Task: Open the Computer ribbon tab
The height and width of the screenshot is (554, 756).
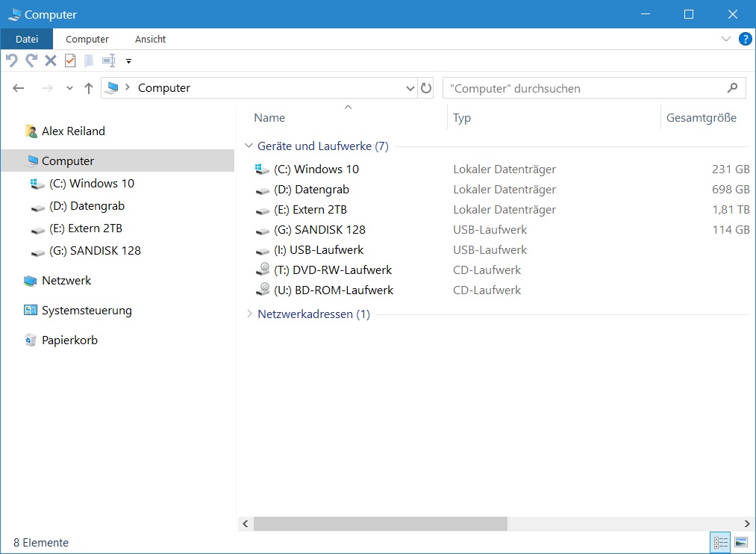Action: coord(87,39)
